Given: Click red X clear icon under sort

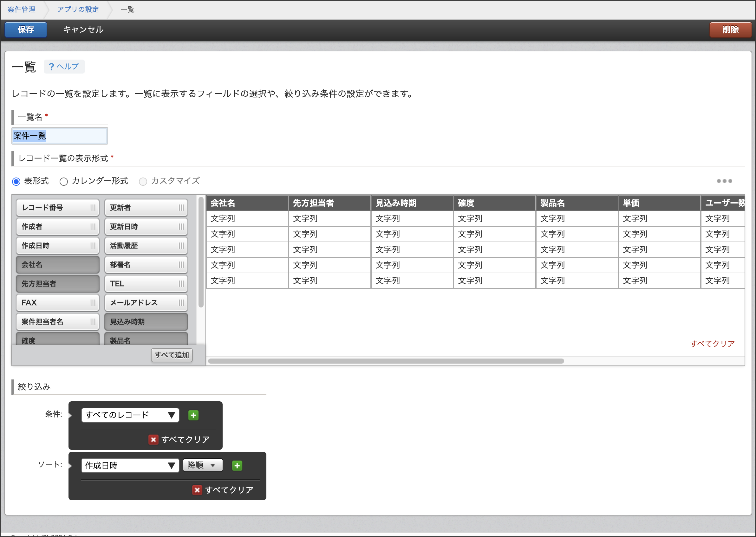Looking at the screenshot, I should pos(197,490).
